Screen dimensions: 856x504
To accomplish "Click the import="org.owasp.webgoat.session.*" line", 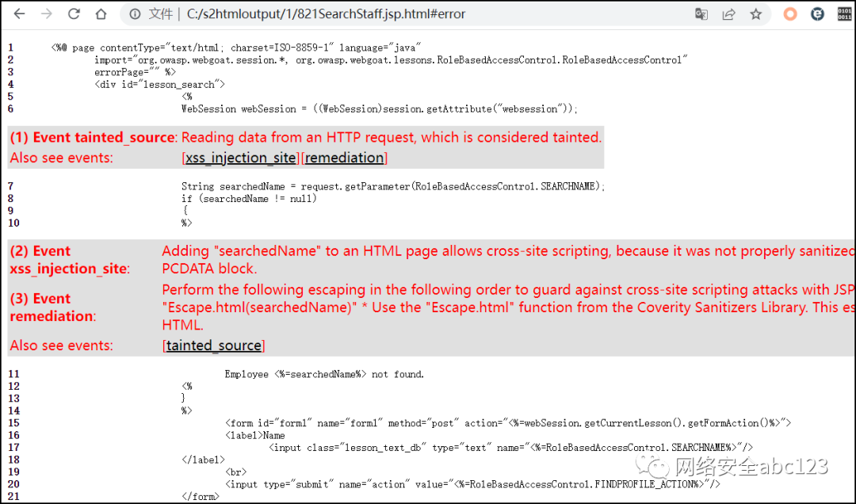I will coord(391,60).
